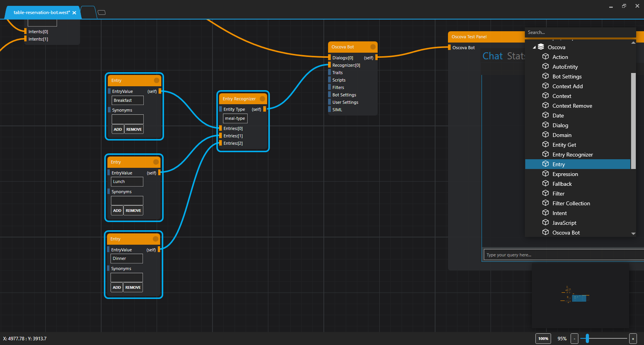The width and height of the screenshot is (644, 345).
Task: Click the Context node cube icon
Action: tap(546, 96)
